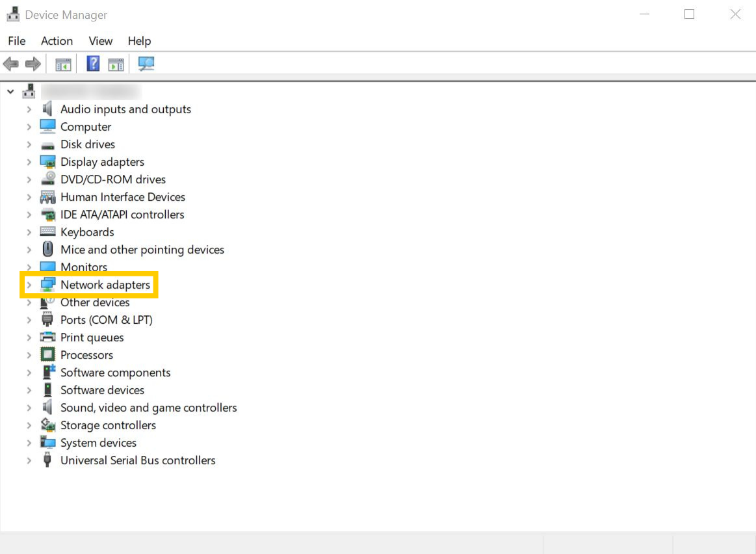Click the Storage controllers icon
This screenshot has height=554, width=756.
pyautogui.click(x=47, y=425)
